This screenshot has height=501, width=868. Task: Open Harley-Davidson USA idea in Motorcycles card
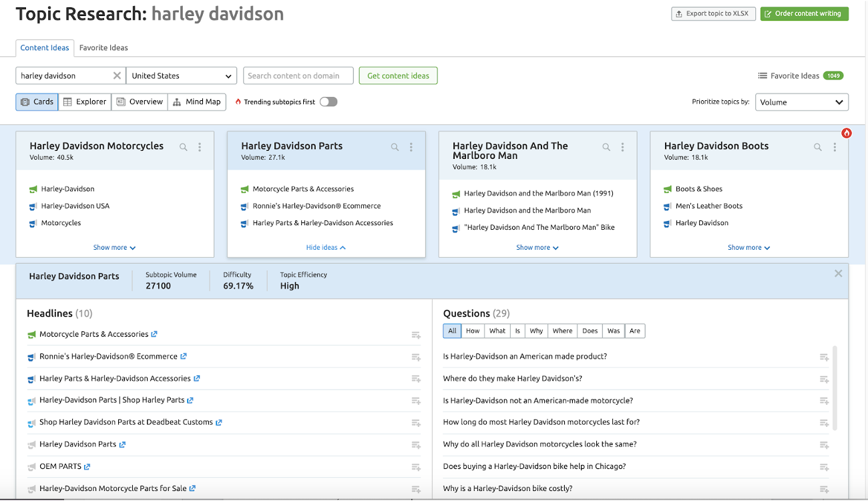[75, 206]
